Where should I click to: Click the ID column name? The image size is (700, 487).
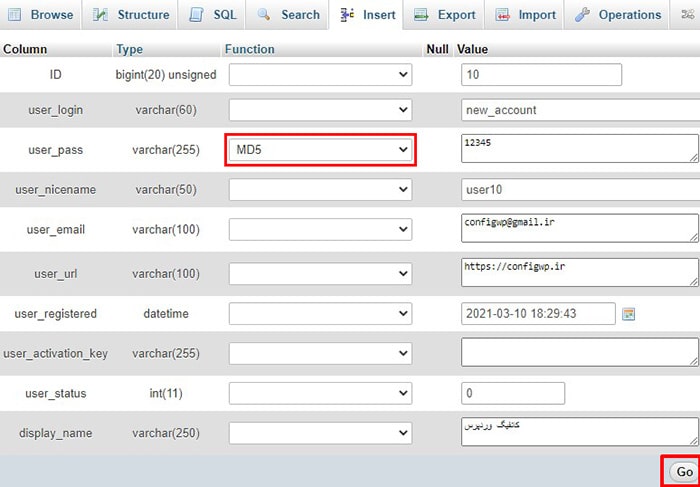click(x=55, y=75)
